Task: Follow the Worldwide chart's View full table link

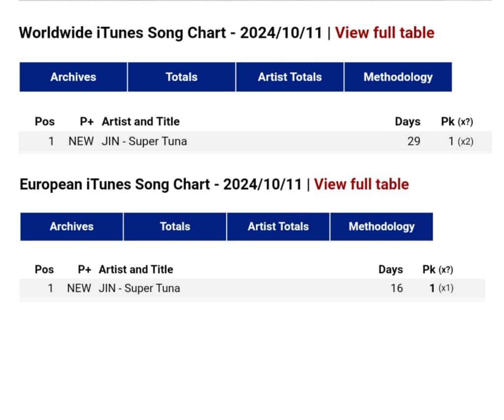Action: (385, 33)
